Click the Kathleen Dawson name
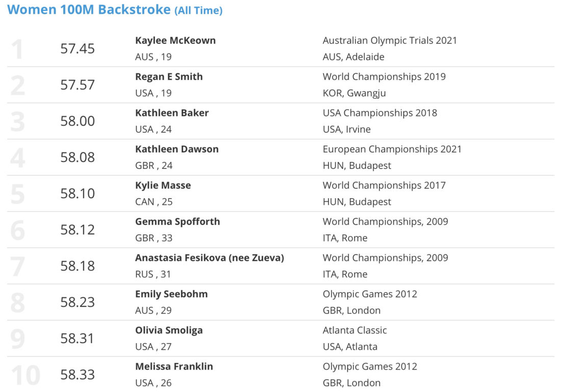561x392 pixels. (x=177, y=149)
